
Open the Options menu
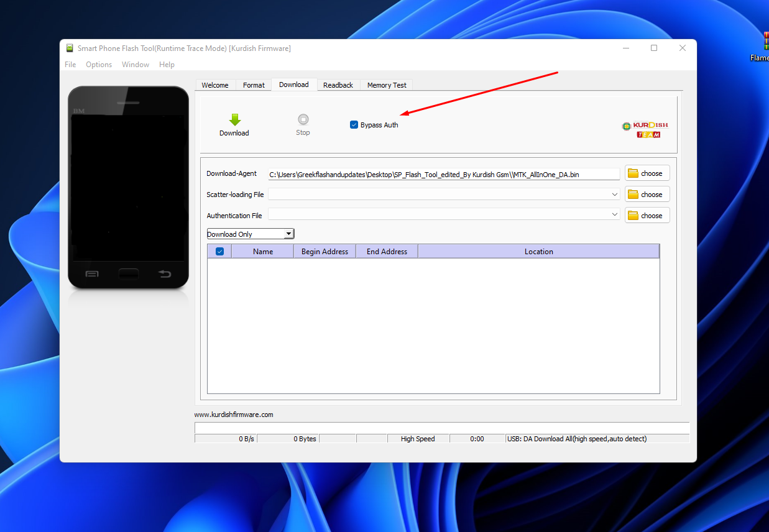99,65
